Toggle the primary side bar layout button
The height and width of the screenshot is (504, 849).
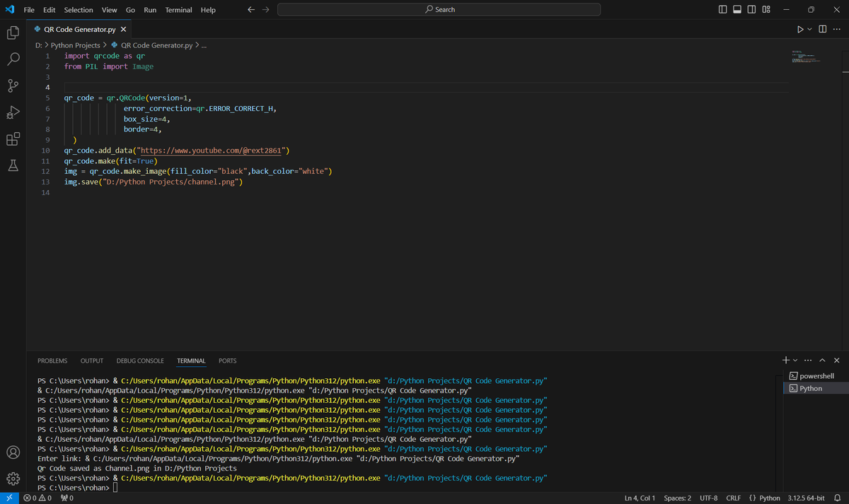(x=722, y=10)
